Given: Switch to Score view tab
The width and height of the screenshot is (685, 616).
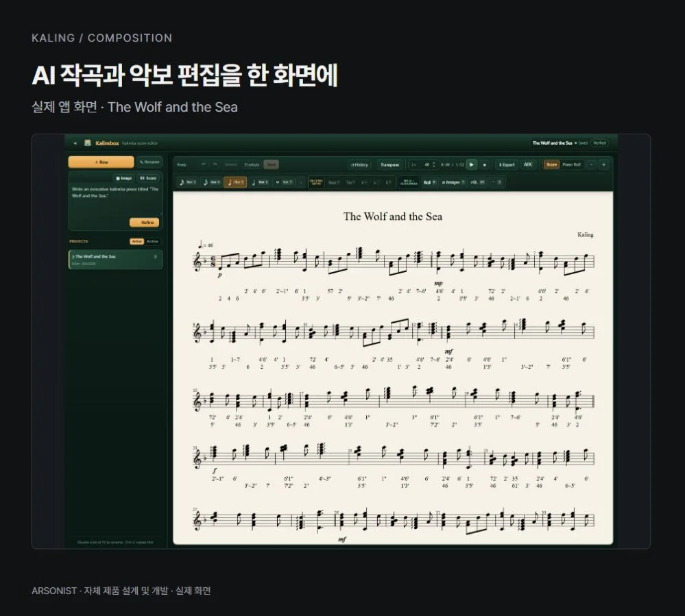Looking at the screenshot, I should point(552,164).
